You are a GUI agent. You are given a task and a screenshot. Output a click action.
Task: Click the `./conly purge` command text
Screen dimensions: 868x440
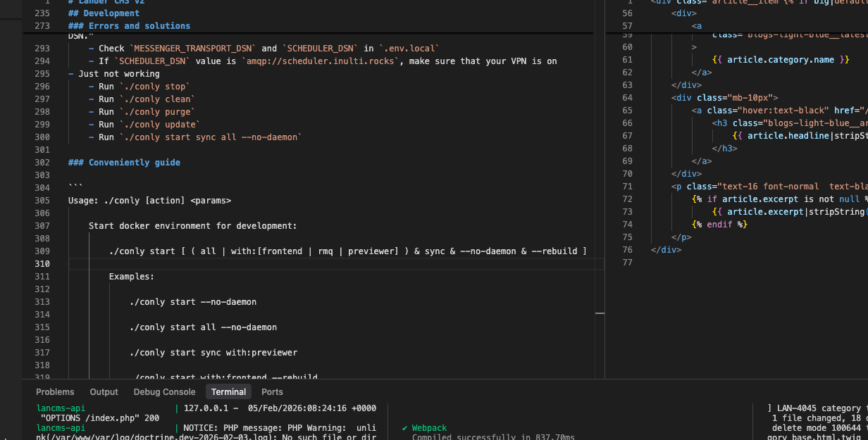pos(156,112)
